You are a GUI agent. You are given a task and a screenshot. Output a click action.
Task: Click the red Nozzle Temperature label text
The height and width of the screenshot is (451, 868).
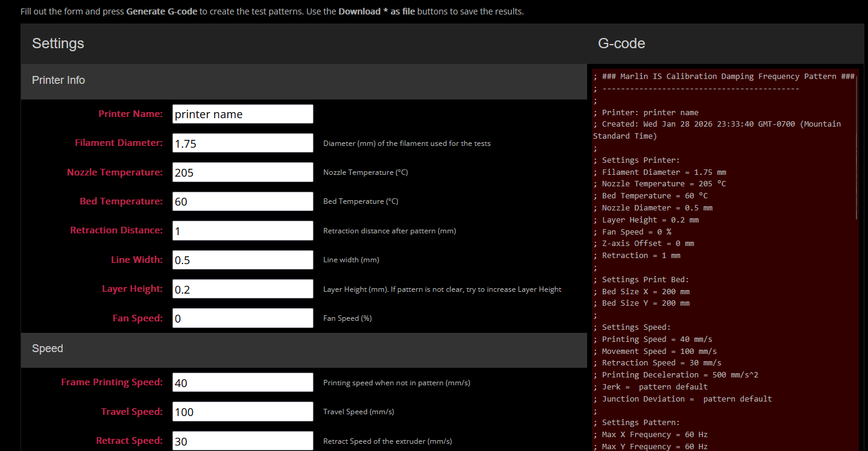click(x=115, y=172)
